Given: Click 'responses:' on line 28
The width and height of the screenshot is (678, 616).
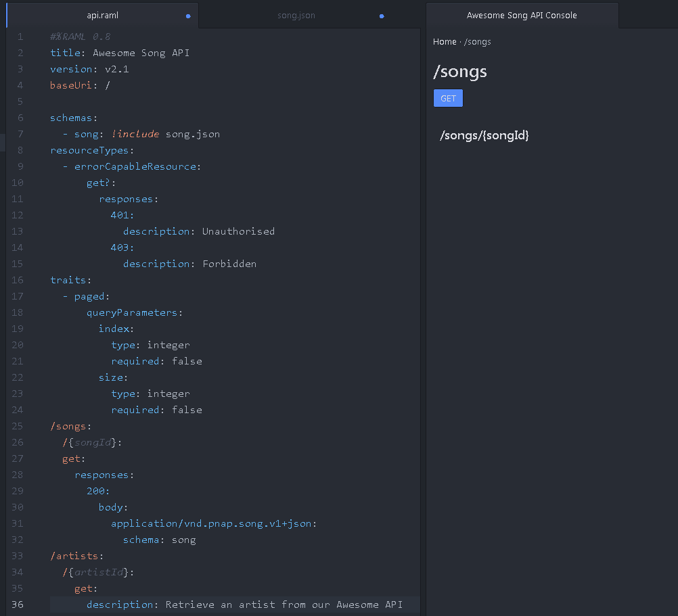Looking at the screenshot, I should coord(105,475).
